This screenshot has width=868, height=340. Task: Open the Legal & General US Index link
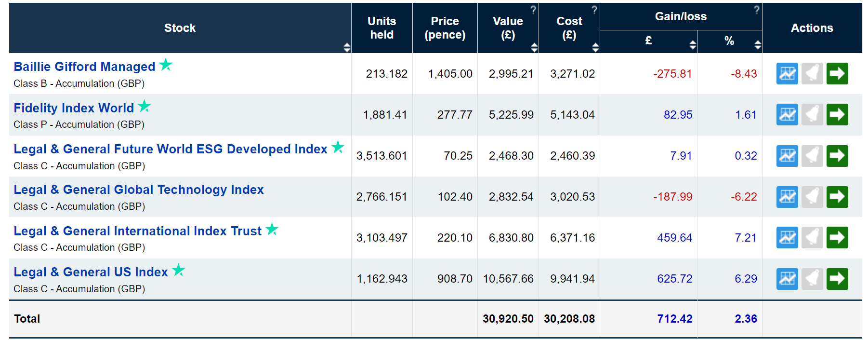click(x=91, y=272)
